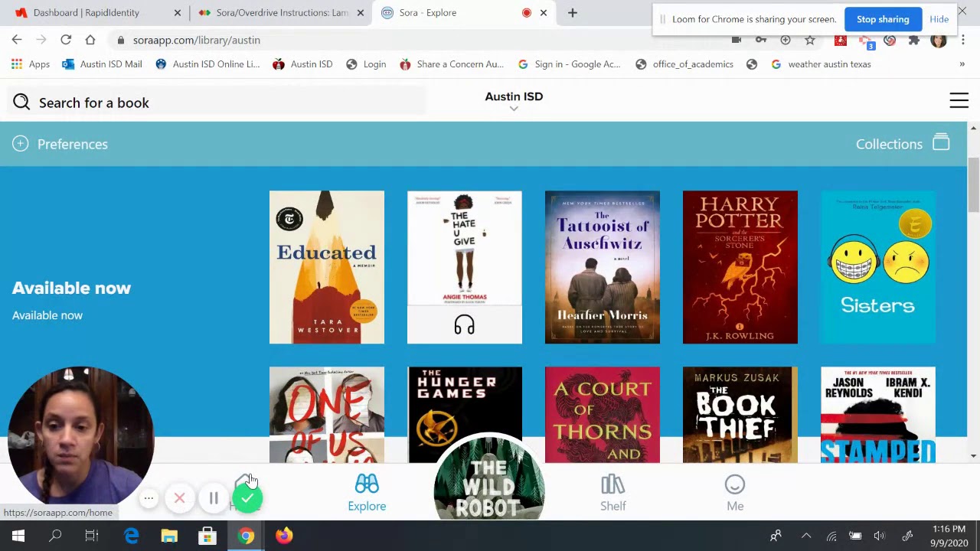Image resolution: width=980 pixels, height=551 pixels.
Task: Open the Sora search magnifier icon
Action: [21, 102]
